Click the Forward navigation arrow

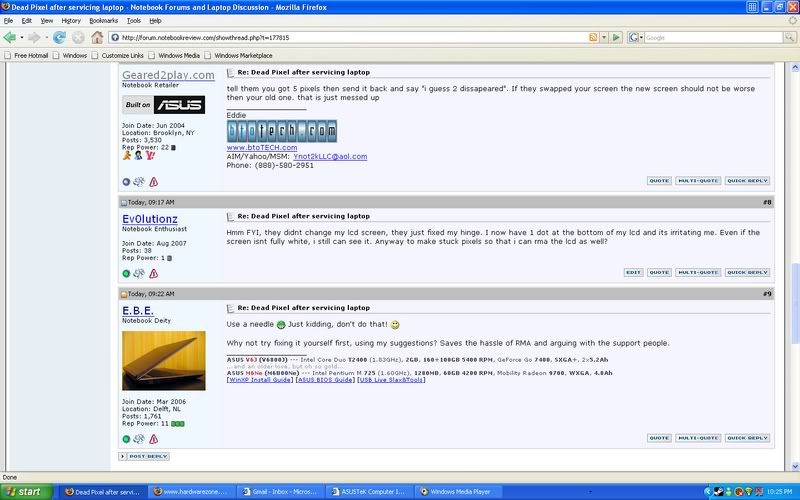(x=34, y=37)
